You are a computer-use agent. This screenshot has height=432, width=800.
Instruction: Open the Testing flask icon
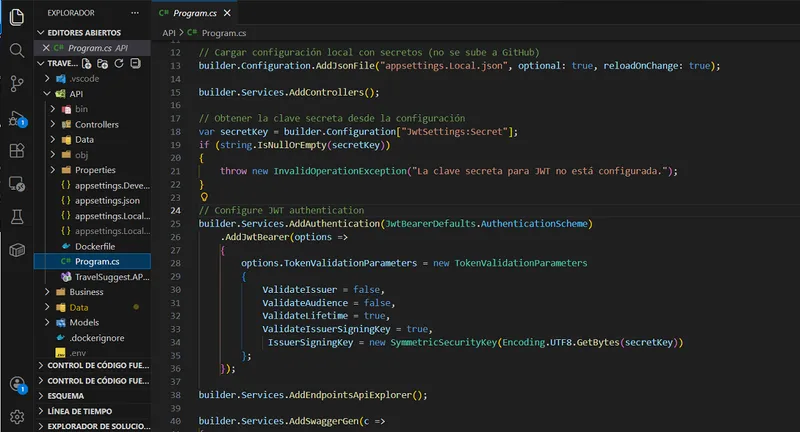(17, 217)
